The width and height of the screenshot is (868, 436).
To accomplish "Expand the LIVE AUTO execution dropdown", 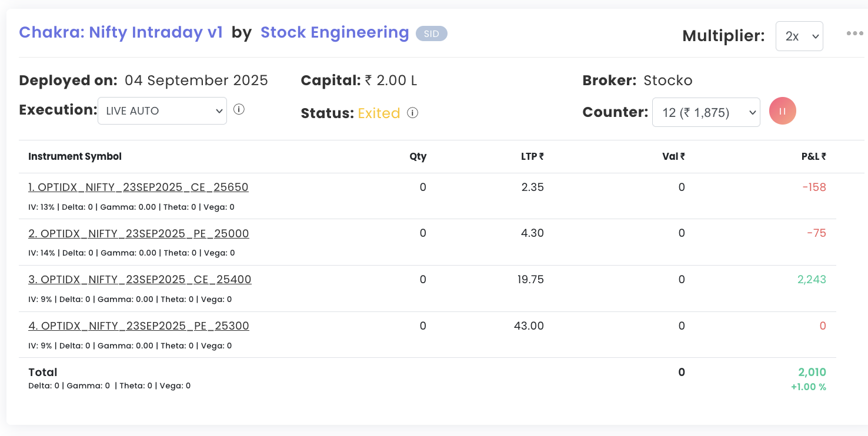I will tap(162, 110).
